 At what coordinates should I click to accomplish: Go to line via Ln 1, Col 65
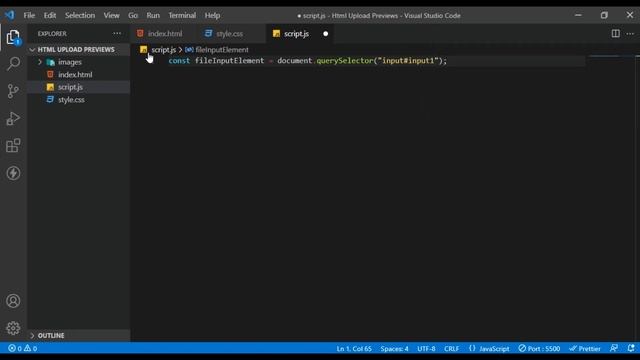tap(354, 348)
